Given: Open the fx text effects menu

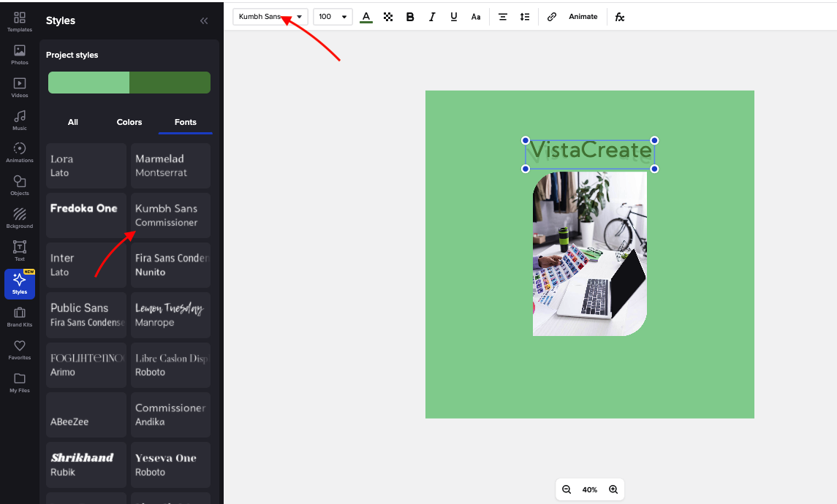Looking at the screenshot, I should pos(620,17).
